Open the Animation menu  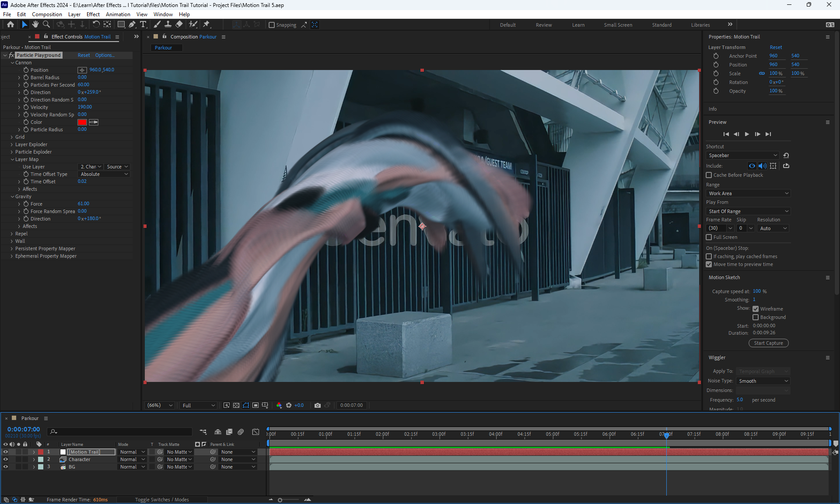pos(118,14)
